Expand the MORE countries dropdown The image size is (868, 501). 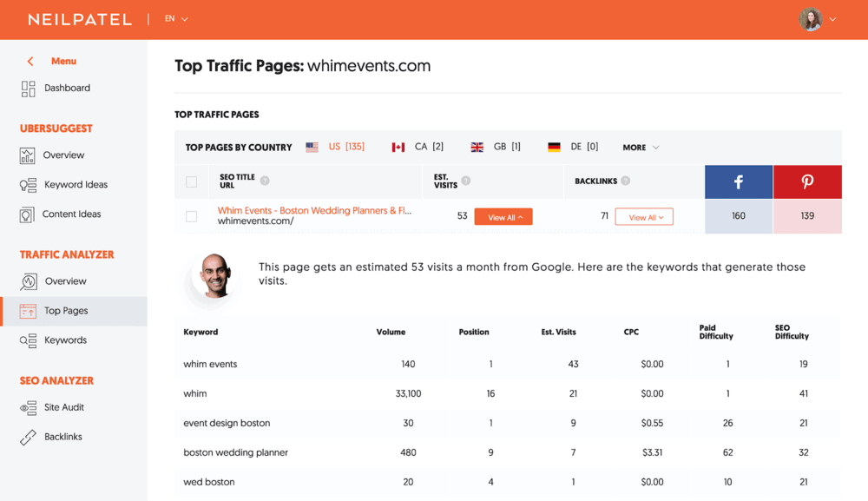(x=641, y=148)
